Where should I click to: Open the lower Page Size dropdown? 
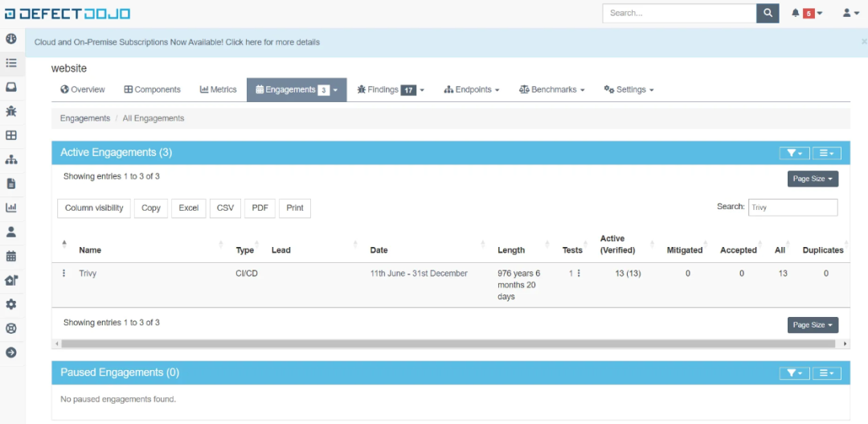[x=813, y=325]
